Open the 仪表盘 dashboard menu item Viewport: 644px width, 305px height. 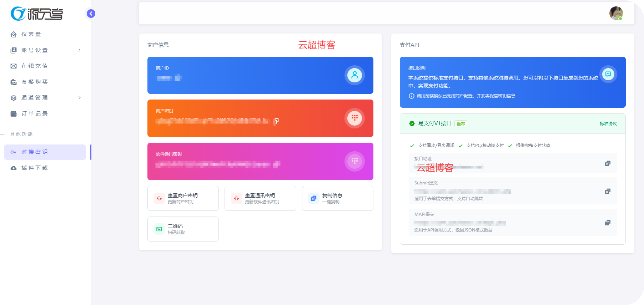click(x=45, y=34)
